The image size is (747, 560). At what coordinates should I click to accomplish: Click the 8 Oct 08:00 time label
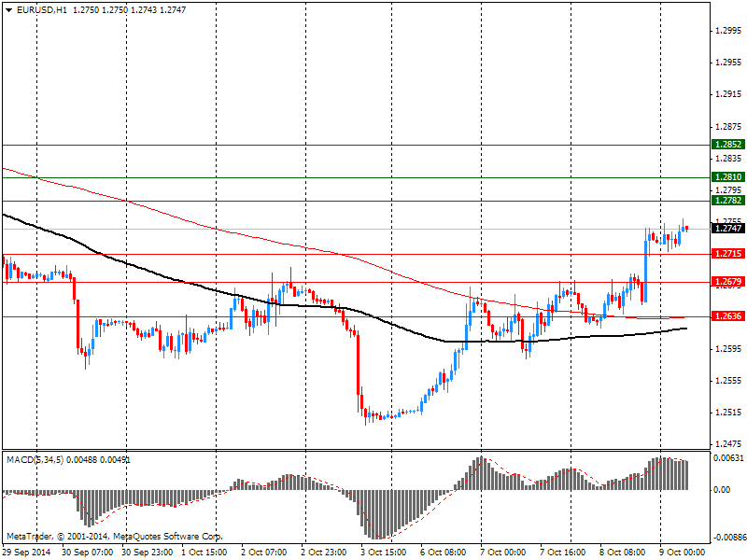click(622, 553)
